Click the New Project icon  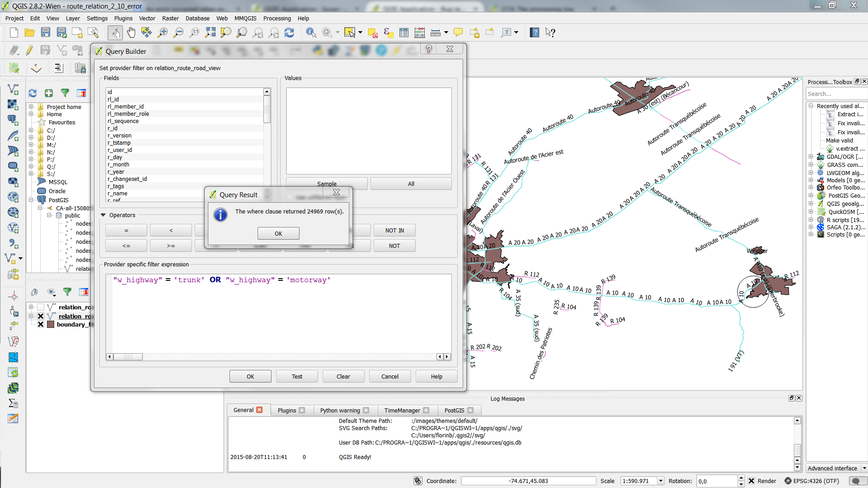click(14, 33)
